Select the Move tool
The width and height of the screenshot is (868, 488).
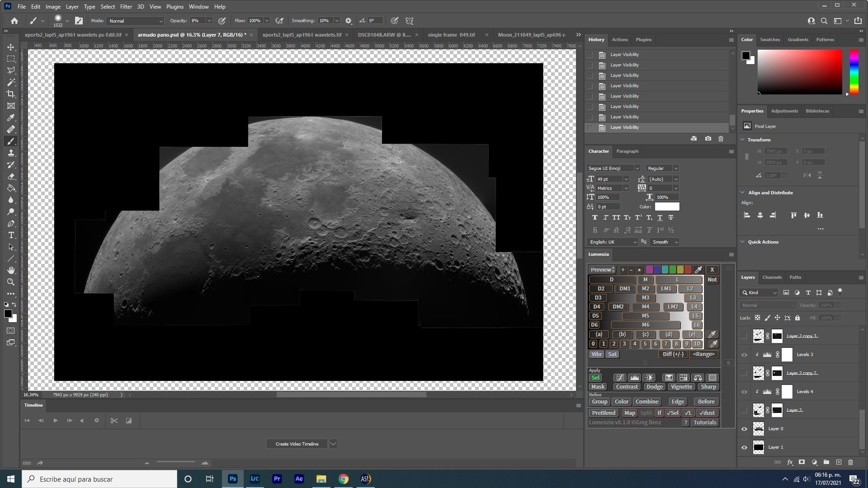pos(11,47)
